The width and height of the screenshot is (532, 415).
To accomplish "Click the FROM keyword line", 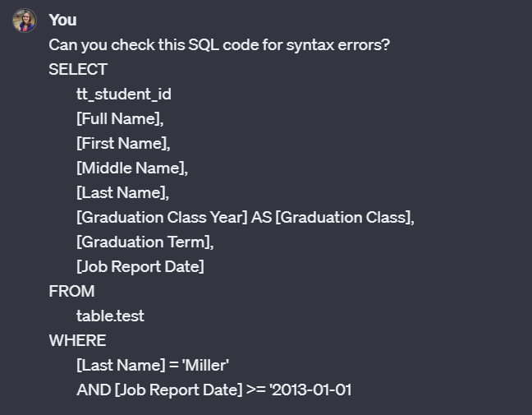I will coord(71,292).
